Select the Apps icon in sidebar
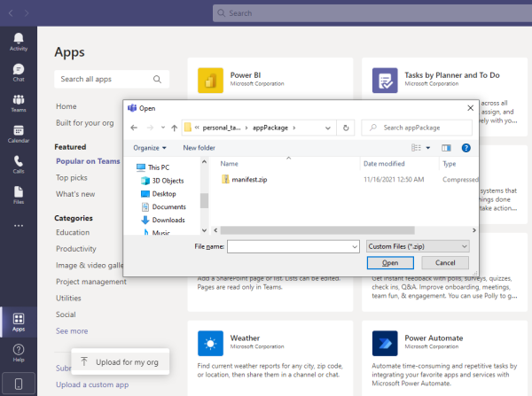Screen dimensions: 532x396 tap(19, 322)
